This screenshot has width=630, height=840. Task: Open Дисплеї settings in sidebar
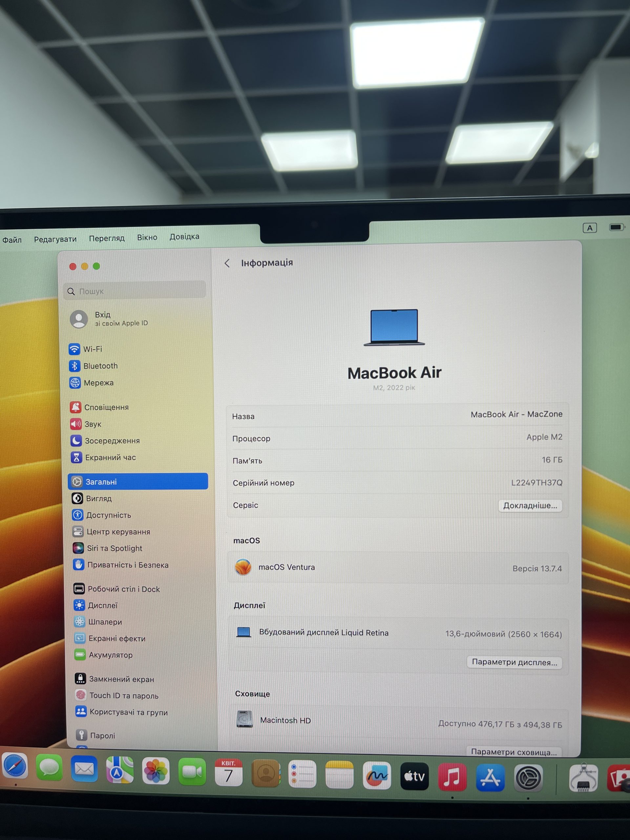[x=95, y=605]
